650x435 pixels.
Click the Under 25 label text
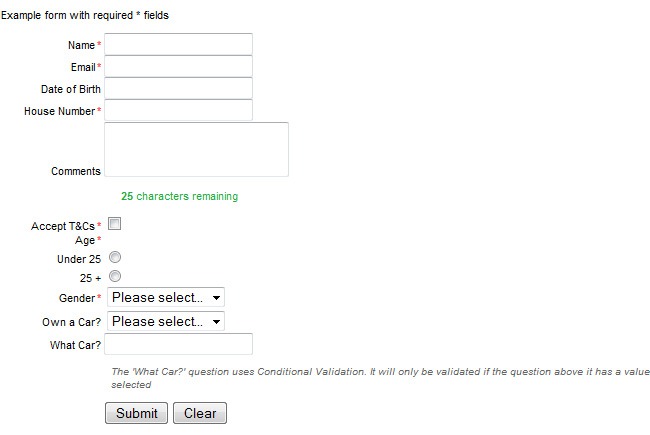click(x=79, y=259)
